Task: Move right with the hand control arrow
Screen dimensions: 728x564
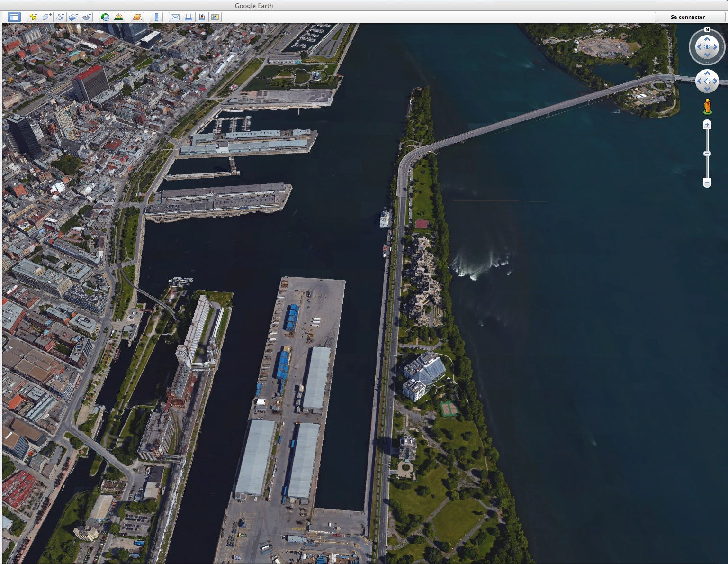Action: [x=715, y=82]
